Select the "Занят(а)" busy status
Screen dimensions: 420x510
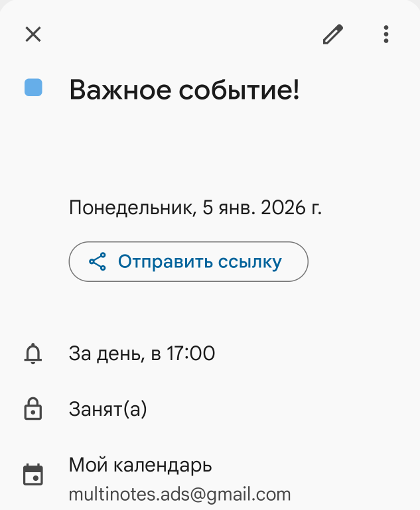pos(107,410)
